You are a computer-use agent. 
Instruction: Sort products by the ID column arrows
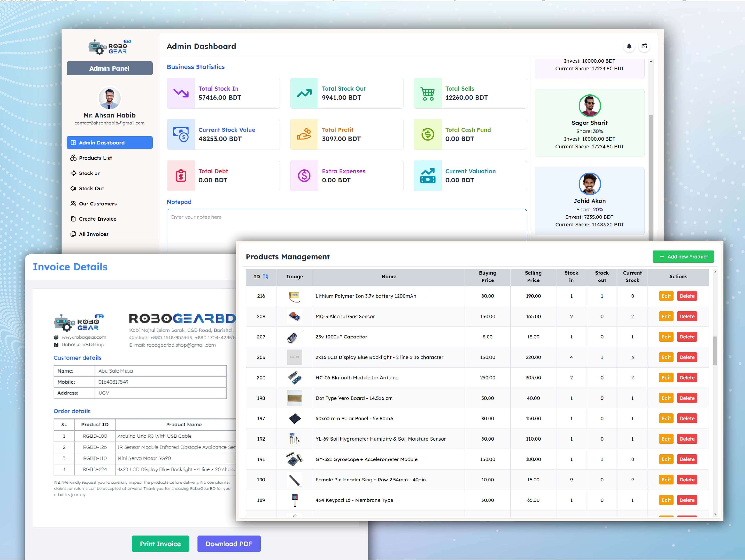tap(265, 276)
